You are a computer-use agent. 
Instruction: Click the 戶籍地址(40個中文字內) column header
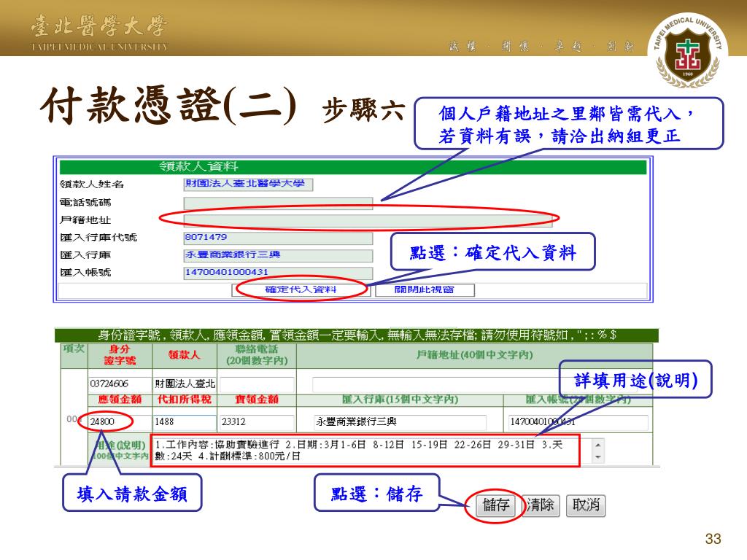[474, 355]
